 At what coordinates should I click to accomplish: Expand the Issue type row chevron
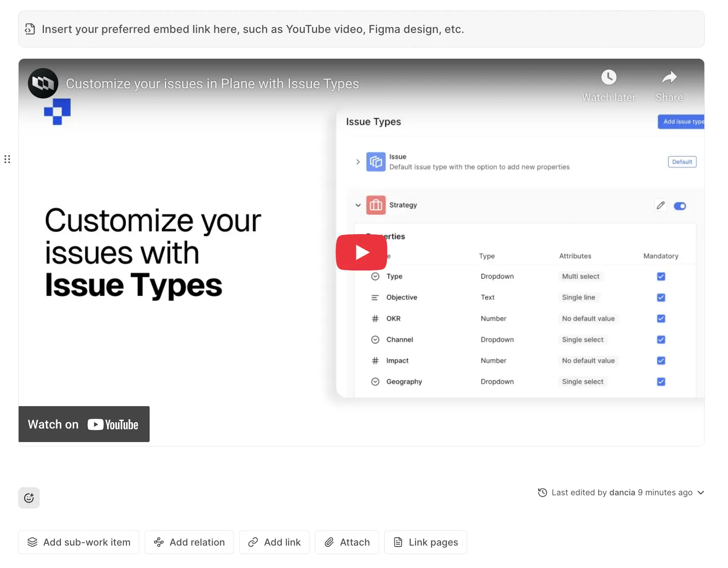coord(358,162)
